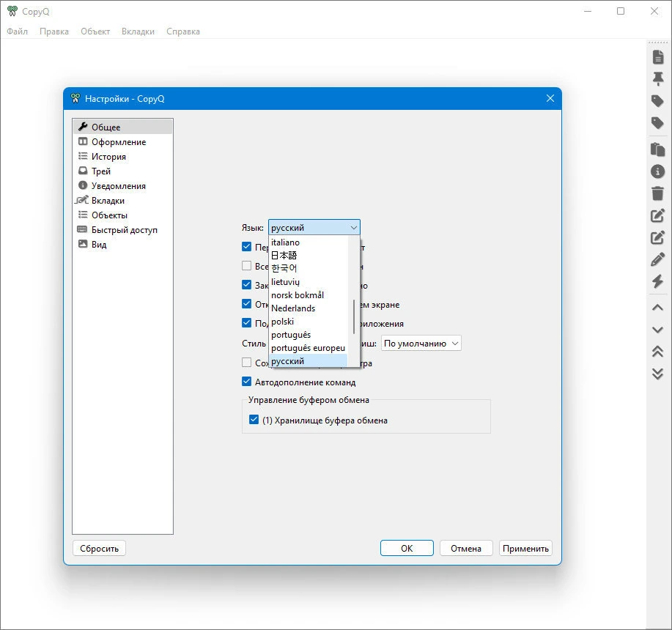672x630 pixels.
Task: Click the plain pencil edit notes icon
Action: tap(658, 259)
